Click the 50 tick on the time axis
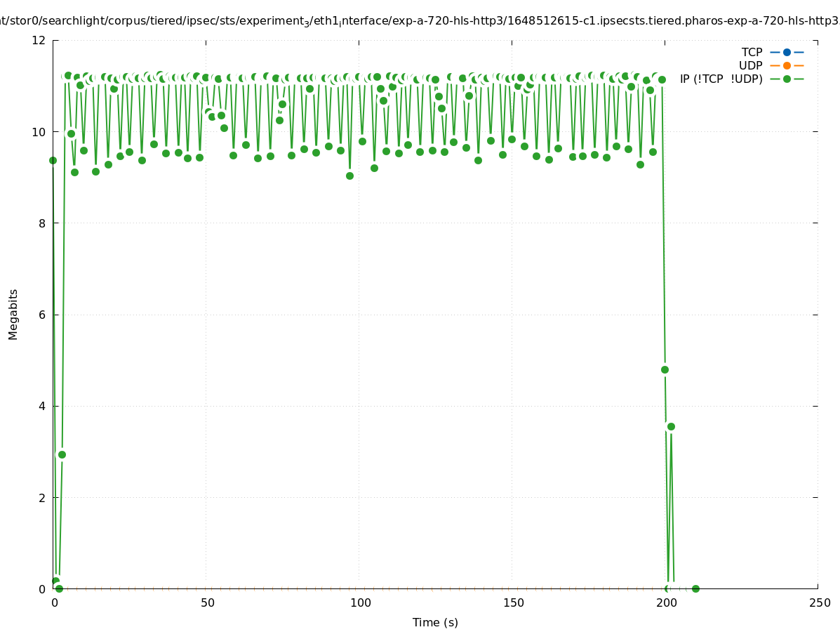 (207, 603)
